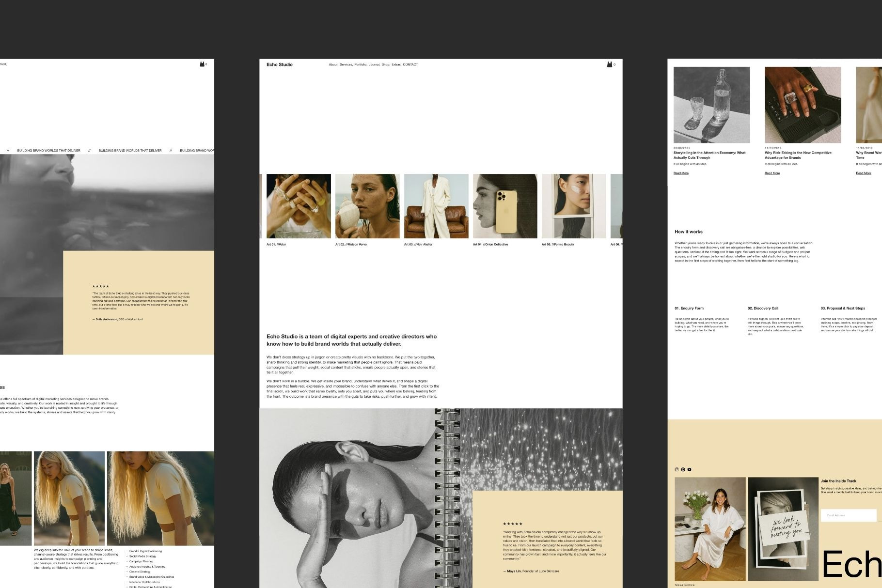The width and height of the screenshot is (882, 588).
Task: Open Terms & Conditions footer link
Action: coord(684,585)
